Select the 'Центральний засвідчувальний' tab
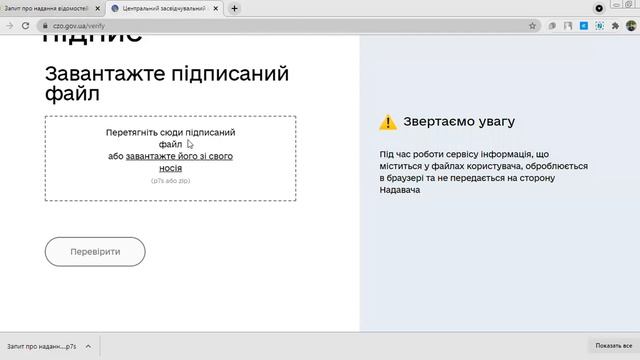The height and width of the screenshot is (360, 640). tap(164, 8)
